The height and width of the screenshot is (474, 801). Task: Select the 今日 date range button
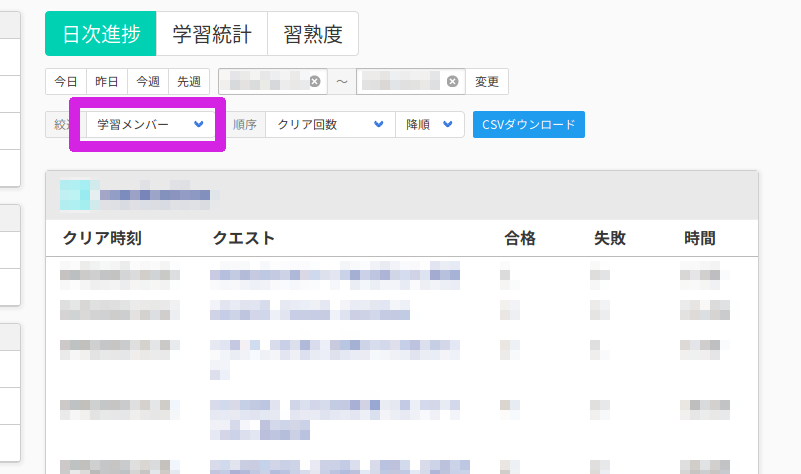tap(66, 82)
